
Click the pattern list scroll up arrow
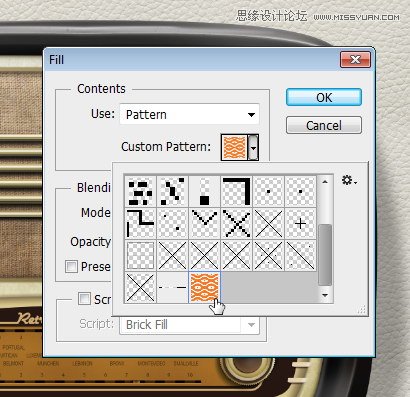pyautogui.click(x=325, y=182)
